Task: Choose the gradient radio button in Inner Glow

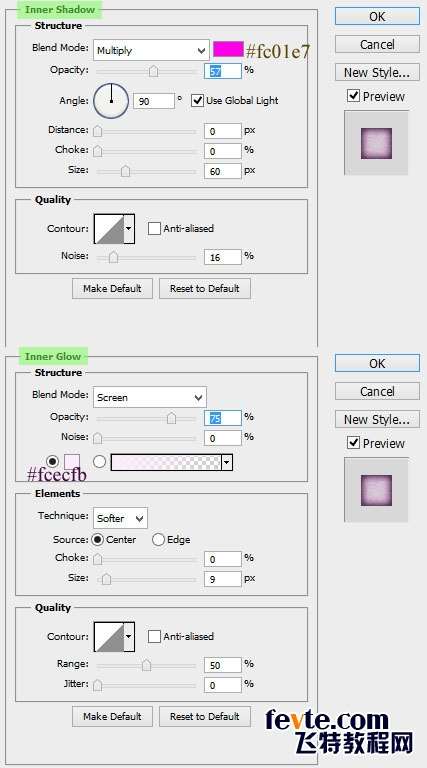Action: coord(99,461)
